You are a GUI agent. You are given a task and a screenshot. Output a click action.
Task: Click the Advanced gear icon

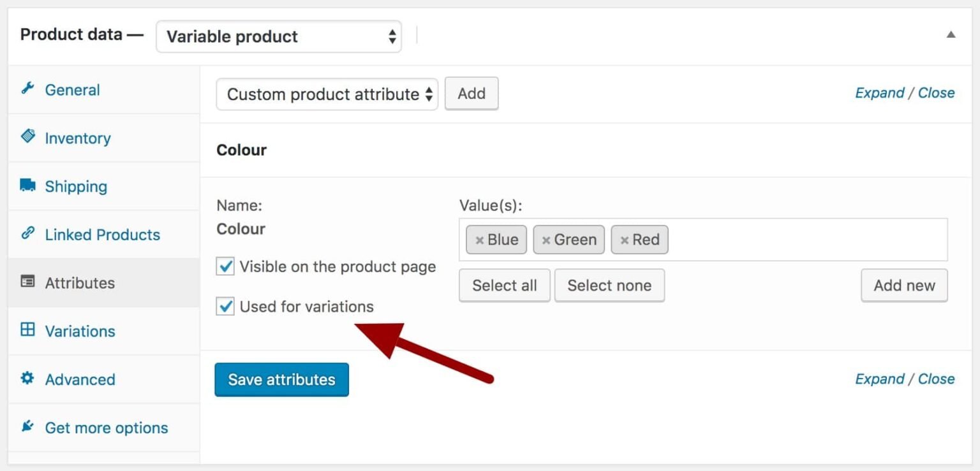click(x=27, y=379)
